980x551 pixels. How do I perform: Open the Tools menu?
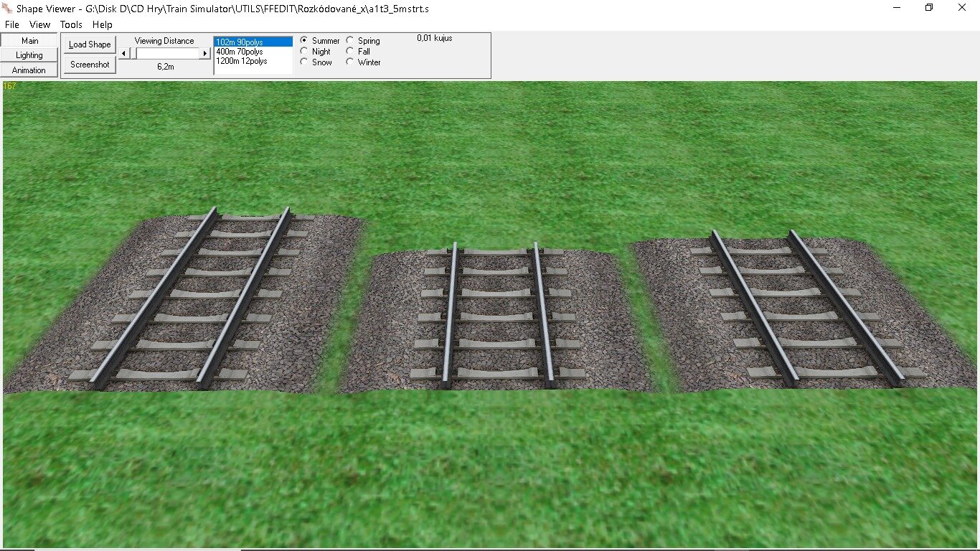click(x=71, y=24)
